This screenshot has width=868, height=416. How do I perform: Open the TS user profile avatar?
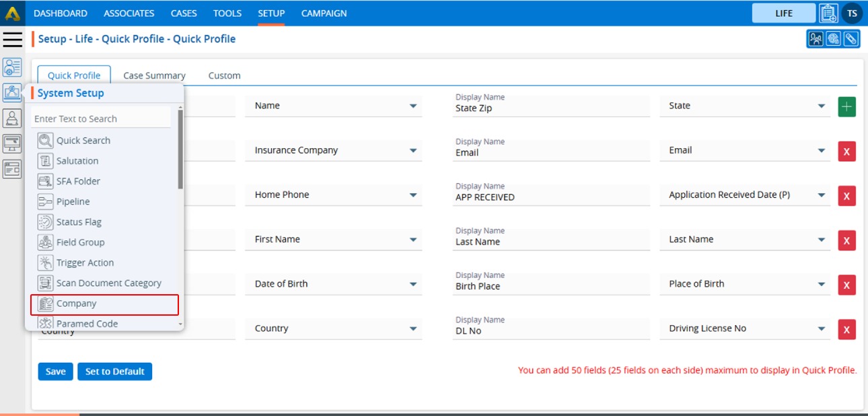point(852,13)
